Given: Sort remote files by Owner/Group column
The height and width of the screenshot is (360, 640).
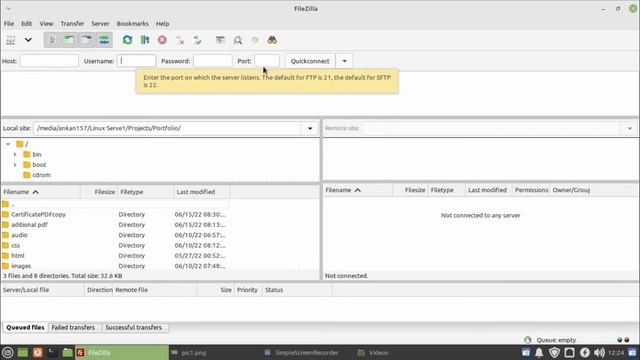Looking at the screenshot, I should (570, 190).
